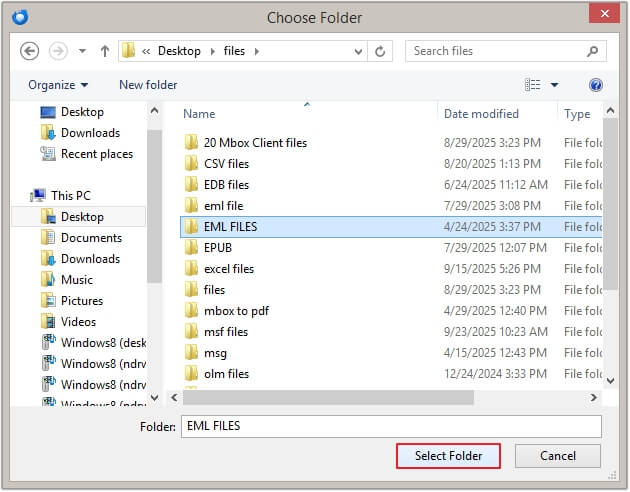Click the New folder toolbar button
The height and width of the screenshot is (492, 630).
tap(148, 85)
